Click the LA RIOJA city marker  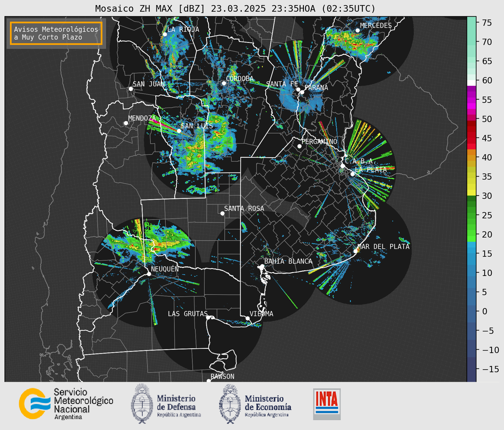click(165, 34)
